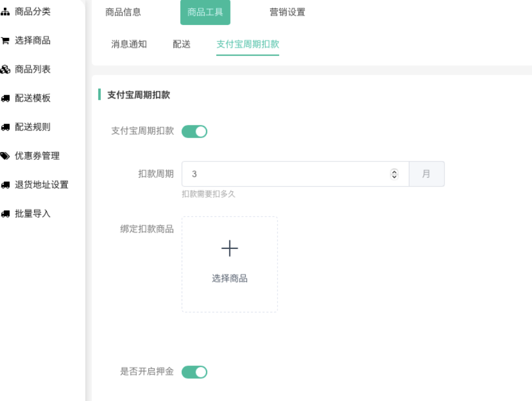Click the truck icon beside 退货地址设置

tap(6, 185)
